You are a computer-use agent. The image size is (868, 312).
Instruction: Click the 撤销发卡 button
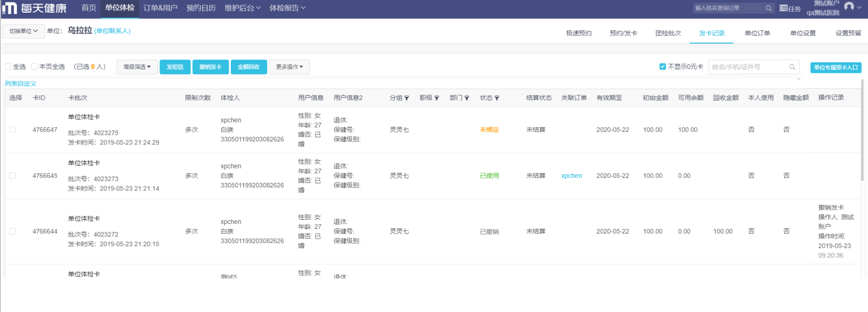(x=211, y=67)
